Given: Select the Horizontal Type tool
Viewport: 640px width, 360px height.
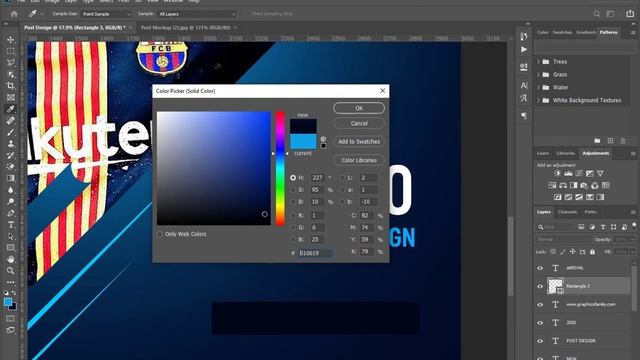Looking at the screenshot, I should tap(11, 224).
